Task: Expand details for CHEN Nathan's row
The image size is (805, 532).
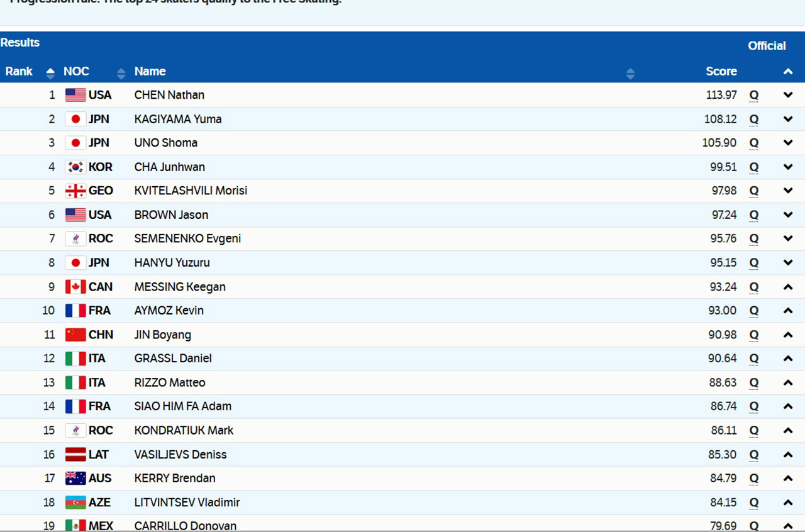Action: click(788, 95)
